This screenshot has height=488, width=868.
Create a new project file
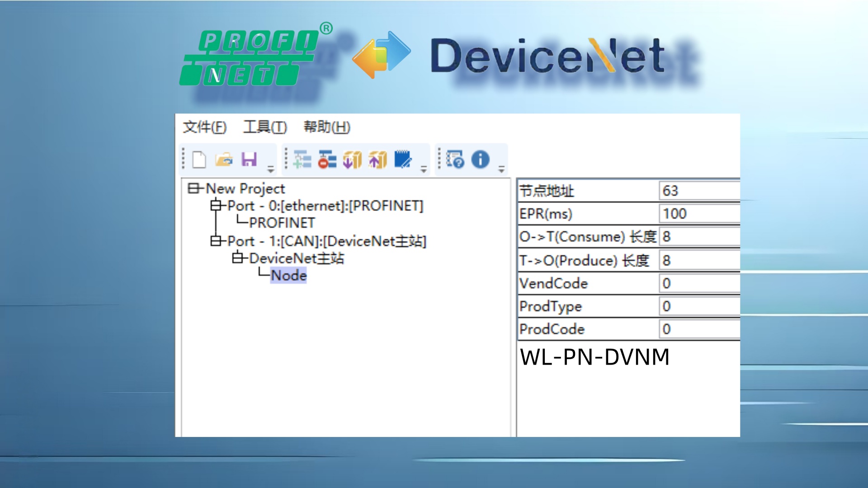tap(199, 159)
